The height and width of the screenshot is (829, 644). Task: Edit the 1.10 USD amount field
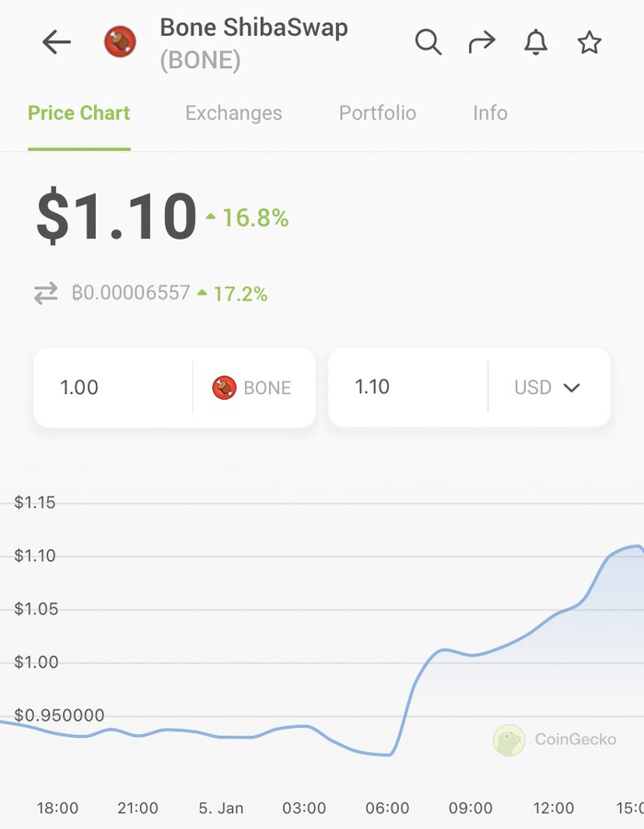(x=407, y=388)
